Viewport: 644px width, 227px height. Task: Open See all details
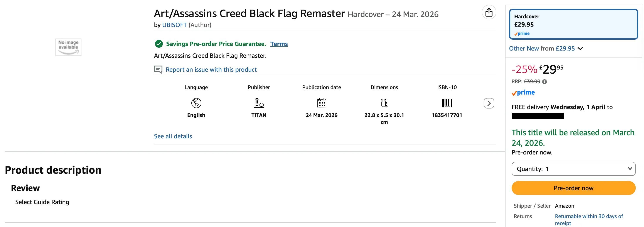pos(173,136)
